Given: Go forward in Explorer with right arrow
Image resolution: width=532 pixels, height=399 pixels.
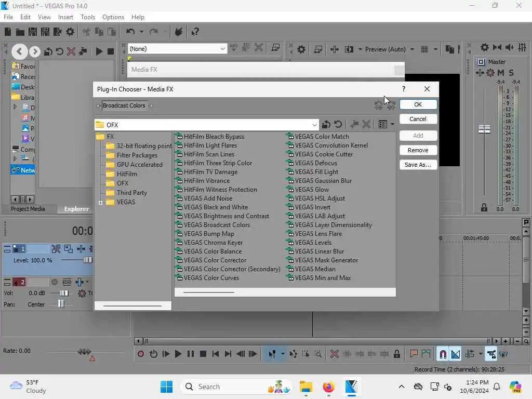Looking at the screenshot, I should 34,51.
